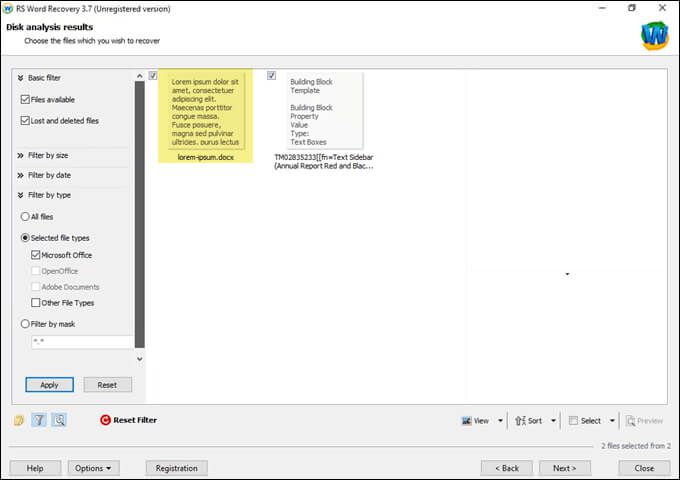The image size is (680, 480).
Task: Toggle the filter funnel icon
Action: point(39,420)
